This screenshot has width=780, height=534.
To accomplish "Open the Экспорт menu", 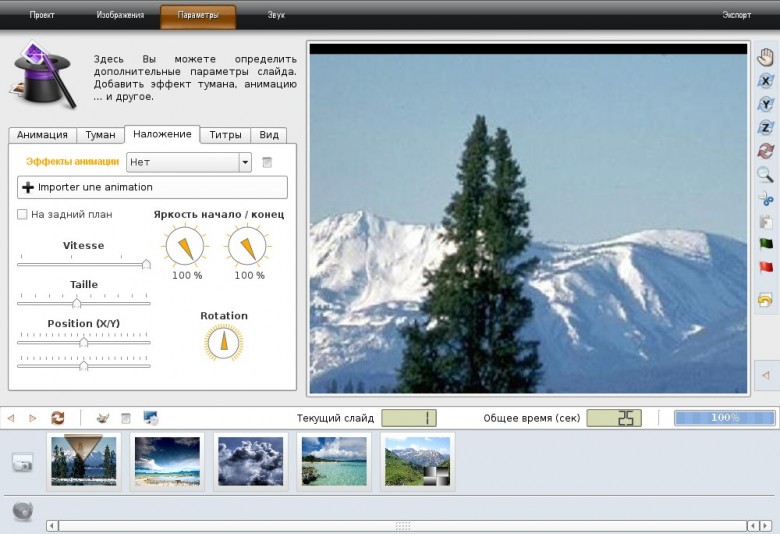I will coord(736,15).
